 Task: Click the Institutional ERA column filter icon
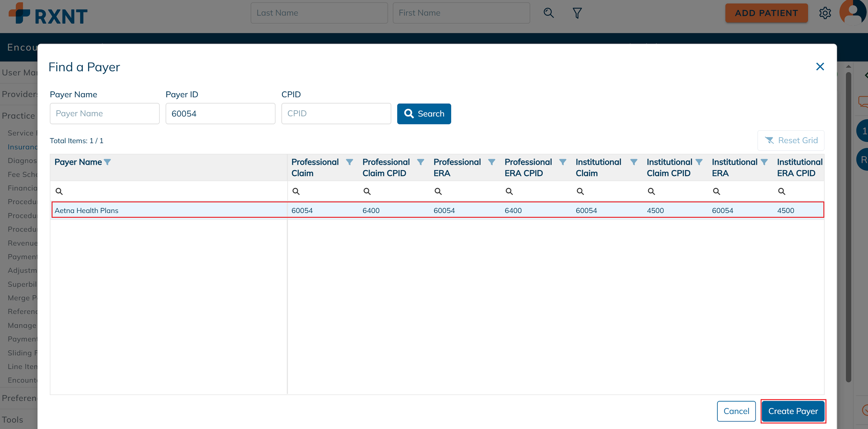764,162
